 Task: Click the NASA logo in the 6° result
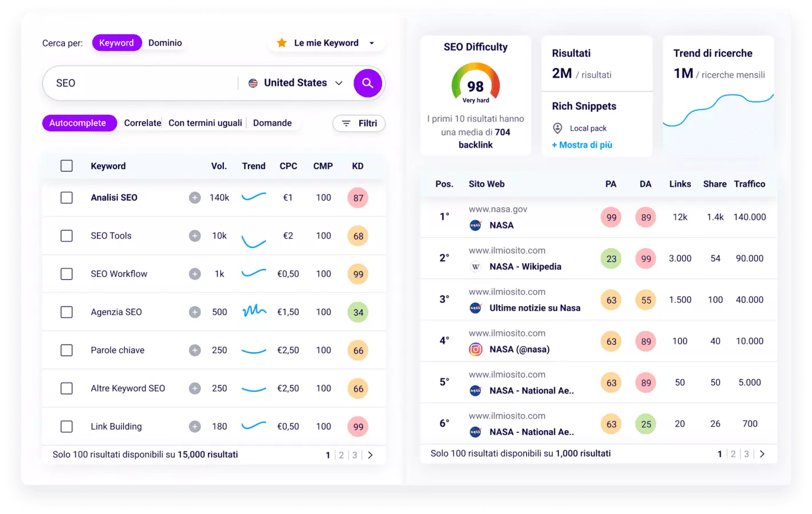click(x=475, y=432)
